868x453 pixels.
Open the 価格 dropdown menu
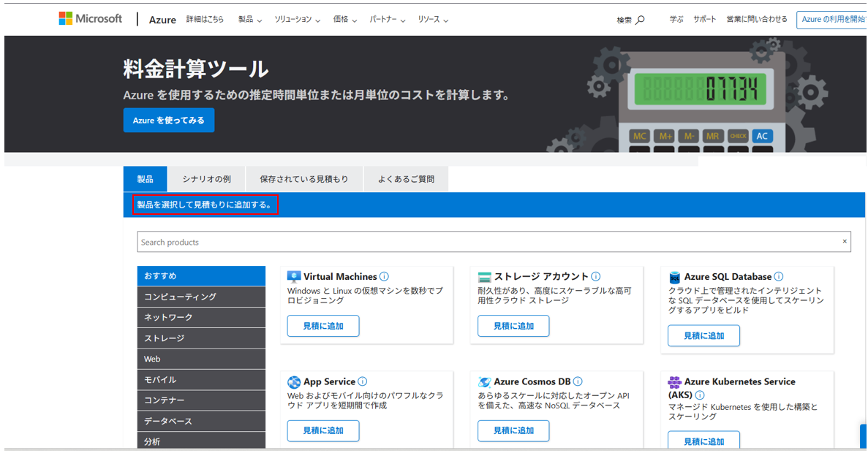click(x=344, y=20)
